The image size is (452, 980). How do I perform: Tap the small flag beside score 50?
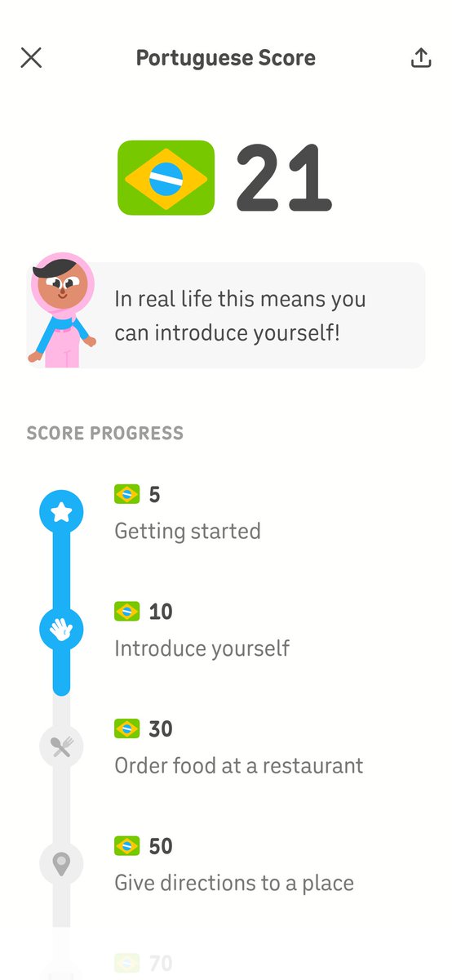tap(127, 846)
